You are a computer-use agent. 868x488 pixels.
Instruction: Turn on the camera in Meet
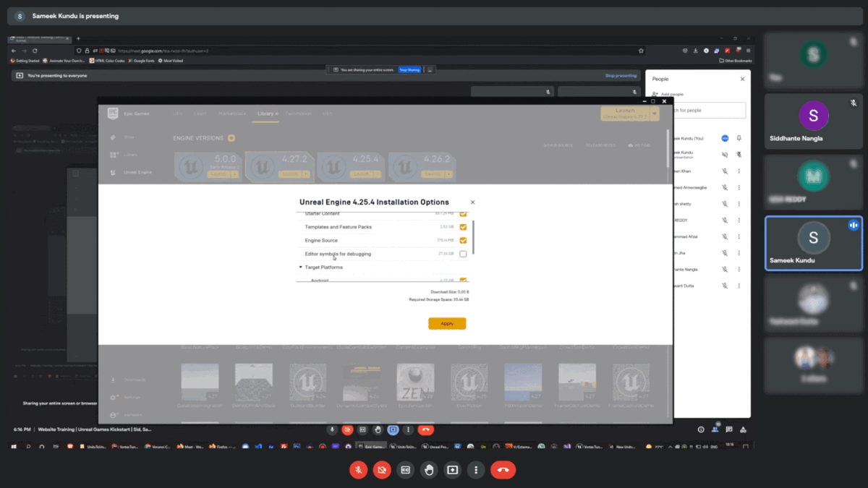tap(382, 470)
